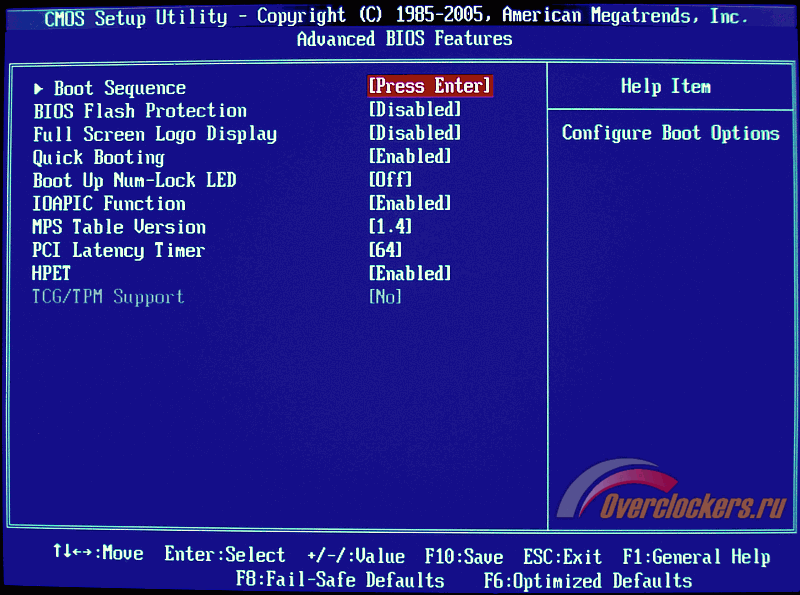This screenshot has width=800, height=595.
Task: Toggle HPET [Enabled] value
Action: click(x=410, y=273)
